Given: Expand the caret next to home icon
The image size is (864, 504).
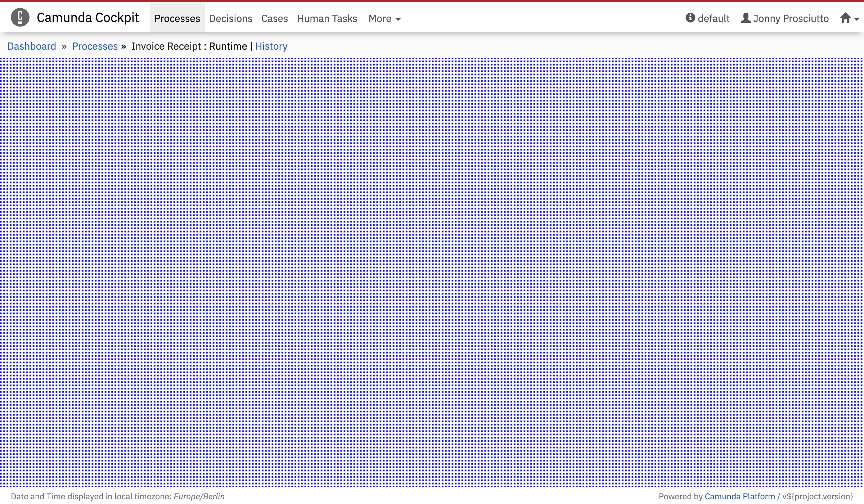Looking at the screenshot, I should [x=857, y=19].
